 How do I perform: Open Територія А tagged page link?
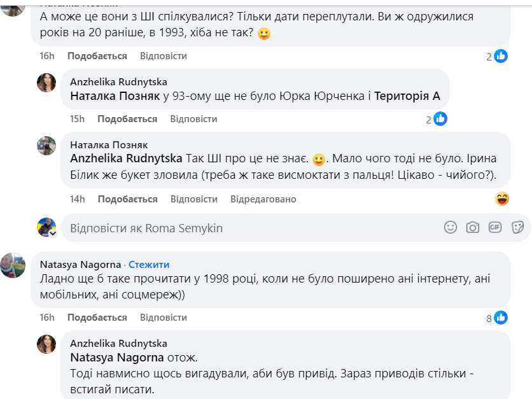407,97
